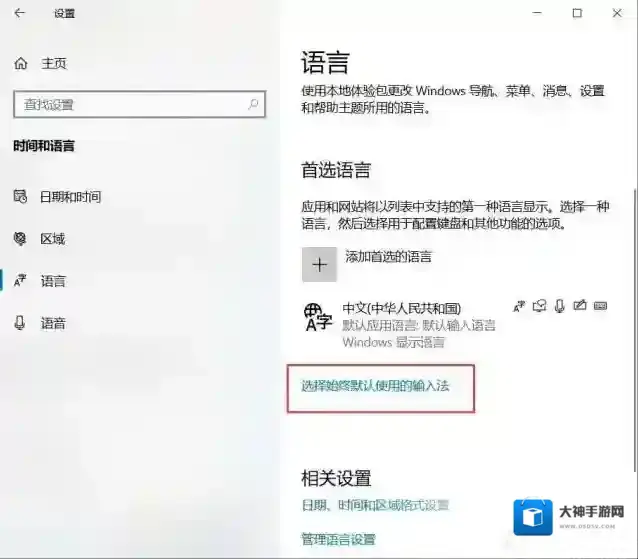Click the keyboard icon for 中文
Viewport: 638px width, 559px height.
pos(601,306)
